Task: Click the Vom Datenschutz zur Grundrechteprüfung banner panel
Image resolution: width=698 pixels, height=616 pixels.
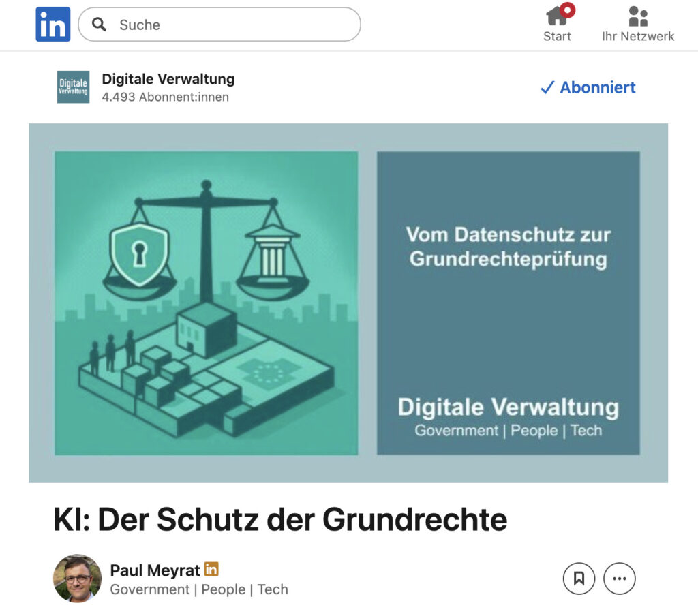Action: [509, 303]
